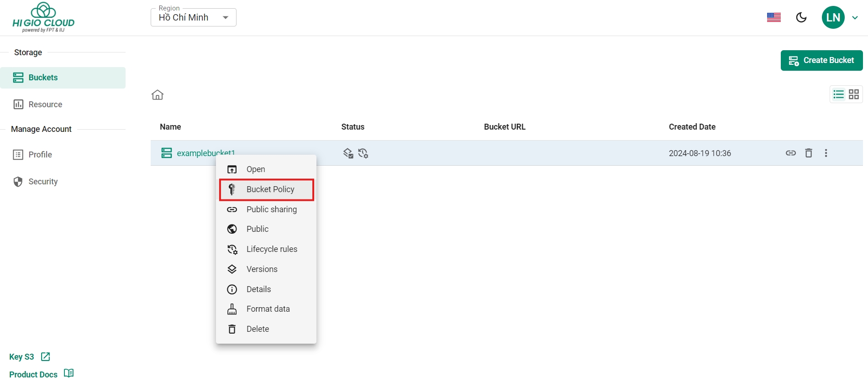868x382 pixels.
Task: Click the LN user avatar
Action: click(833, 17)
